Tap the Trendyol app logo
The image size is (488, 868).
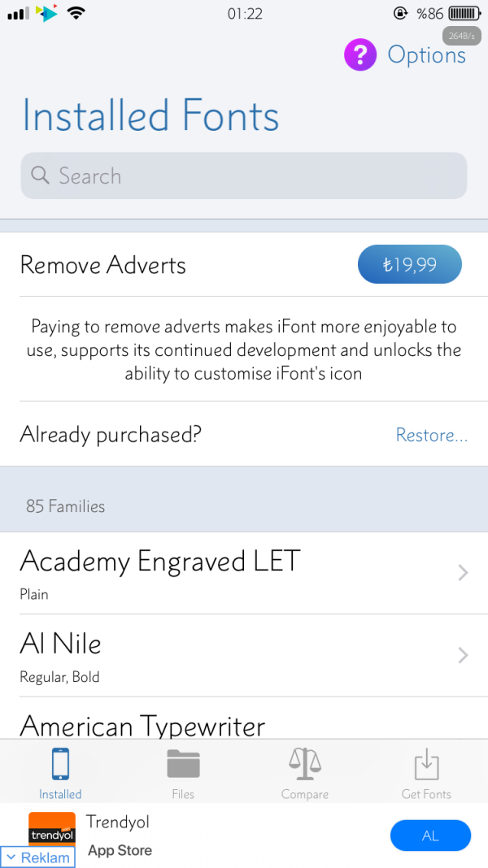pos(52,831)
